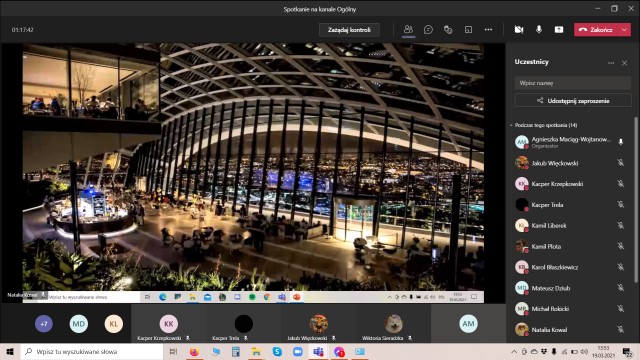Click the Wiktoria Sieradzka video tile
The width and height of the screenshot is (640, 360).
[x=393, y=323]
